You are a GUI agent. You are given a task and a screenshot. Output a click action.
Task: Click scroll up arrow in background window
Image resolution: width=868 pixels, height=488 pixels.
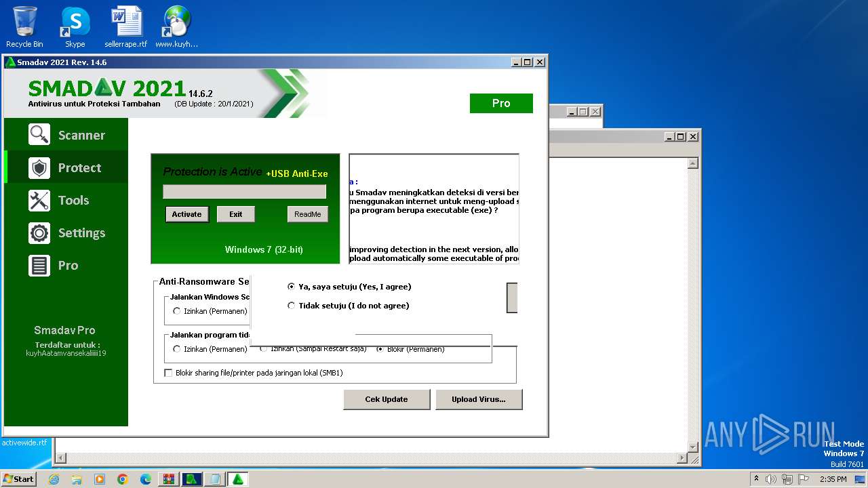(x=693, y=163)
